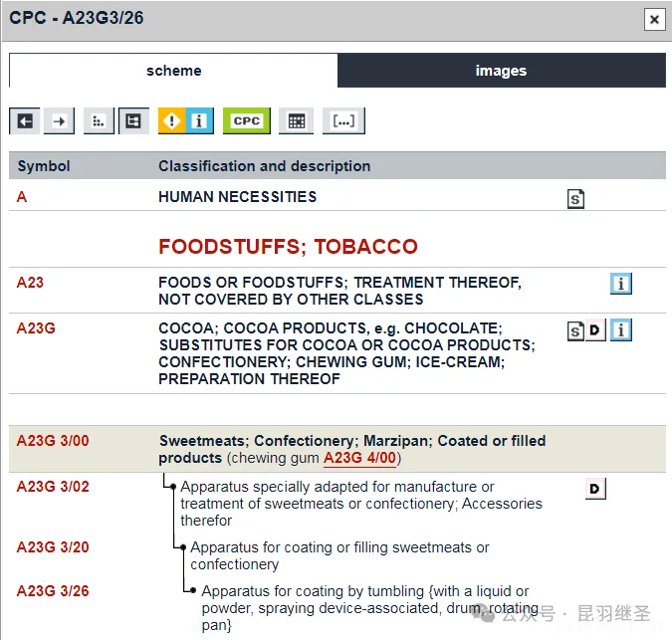672x640 pixels.
Task: Switch to the images tab
Action: 501,71
